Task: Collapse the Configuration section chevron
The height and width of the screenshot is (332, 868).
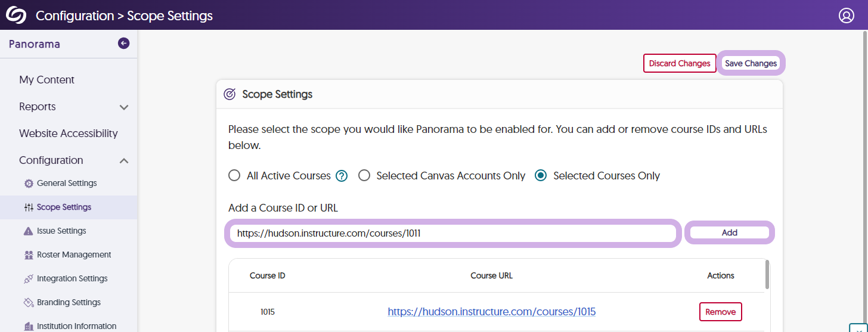Action: pos(124,160)
